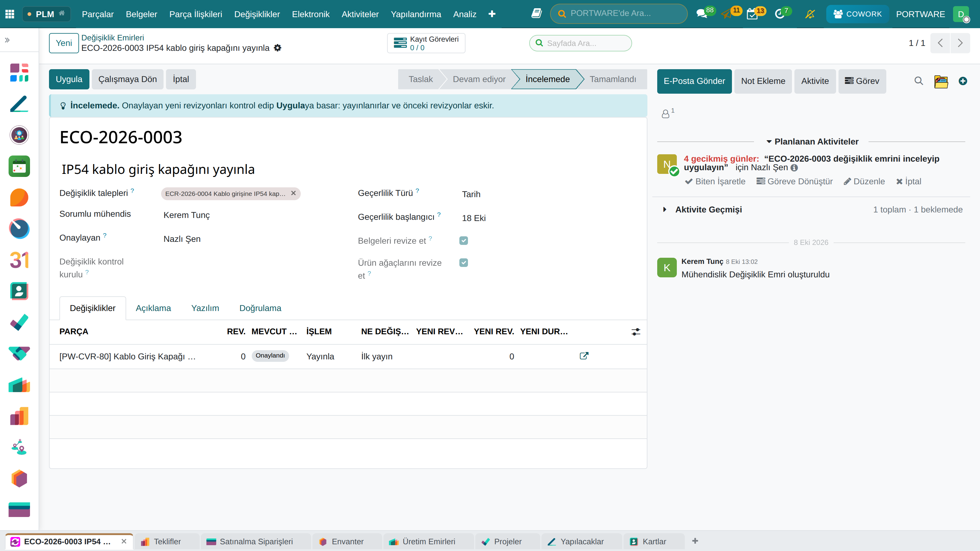This screenshot has height=551, width=980.
Task: Toggle the Belgeleri revize et checkbox
Action: click(463, 240)
